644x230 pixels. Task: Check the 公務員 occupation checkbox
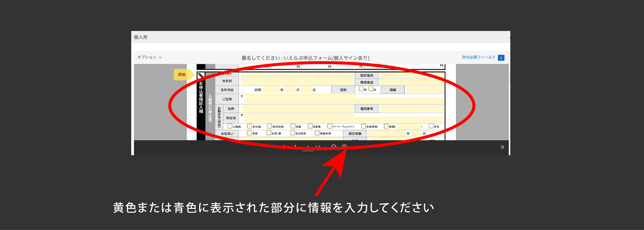pyautogui.click(x=230, y=126)
